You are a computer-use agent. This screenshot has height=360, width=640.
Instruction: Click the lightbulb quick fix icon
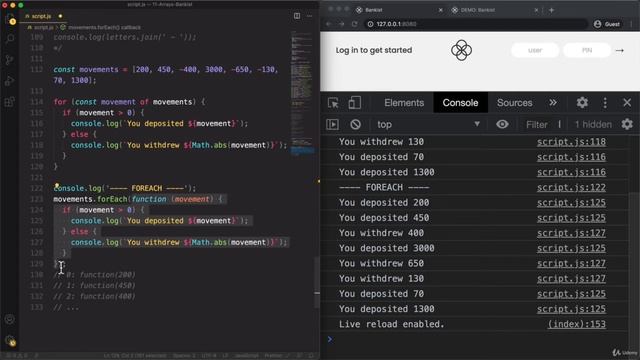(57, 185)
